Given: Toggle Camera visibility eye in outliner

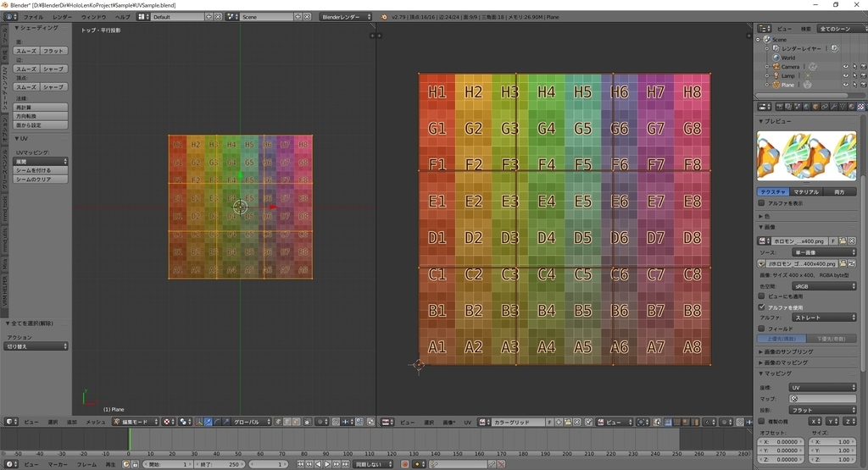Looking at the screenshot, I should pyautogui.click(x=845, y=67).
